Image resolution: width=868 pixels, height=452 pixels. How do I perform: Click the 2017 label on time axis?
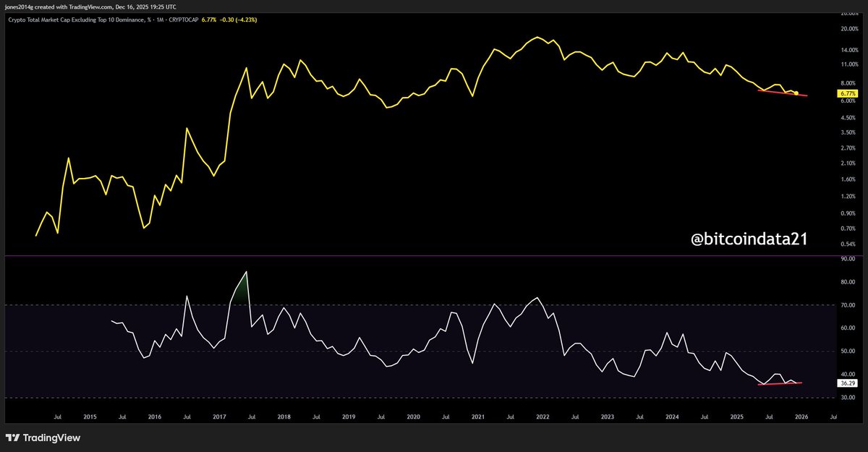click(218, 417)
